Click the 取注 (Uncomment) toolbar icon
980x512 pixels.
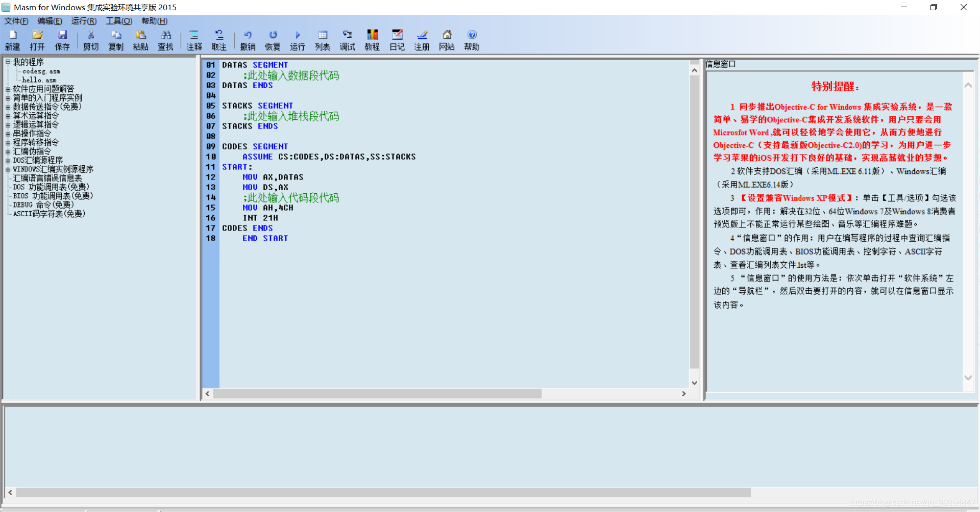click(219, 40)
